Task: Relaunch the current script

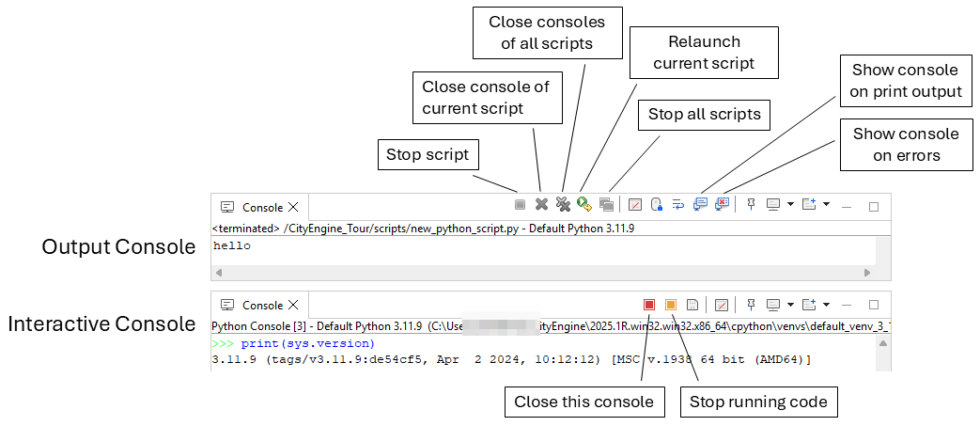Action: coord(584,204)
